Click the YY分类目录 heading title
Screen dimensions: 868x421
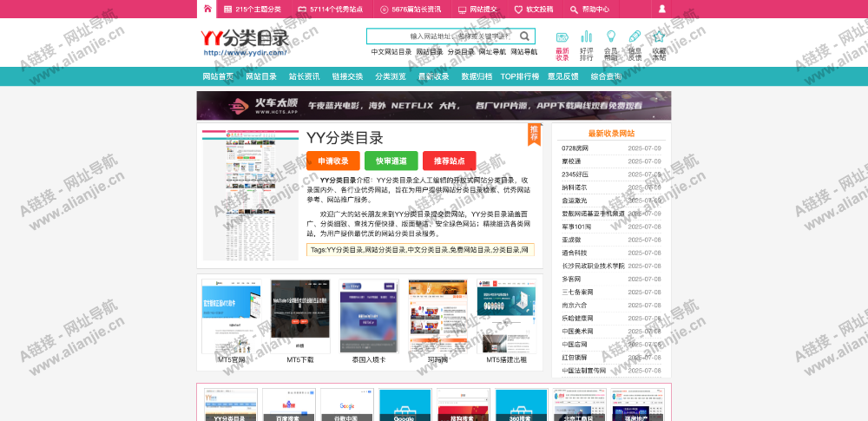pyautogui.click(x=345, y=138)
